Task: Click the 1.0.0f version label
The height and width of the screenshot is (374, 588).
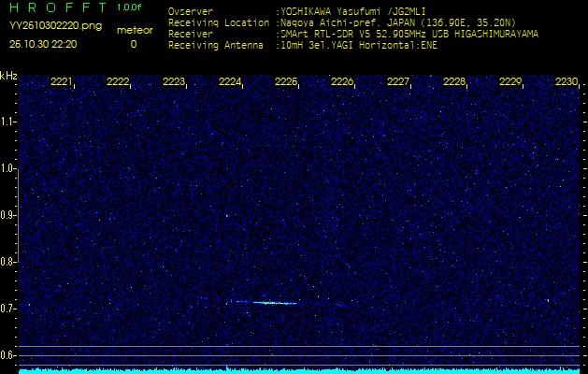Action: pos(130,7)
